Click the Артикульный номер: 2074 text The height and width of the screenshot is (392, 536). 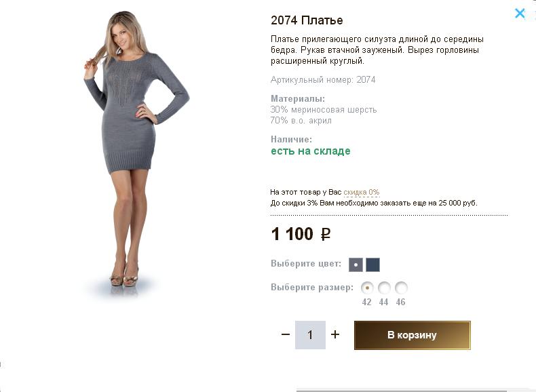pyautogui.click(x=322, y=80)
